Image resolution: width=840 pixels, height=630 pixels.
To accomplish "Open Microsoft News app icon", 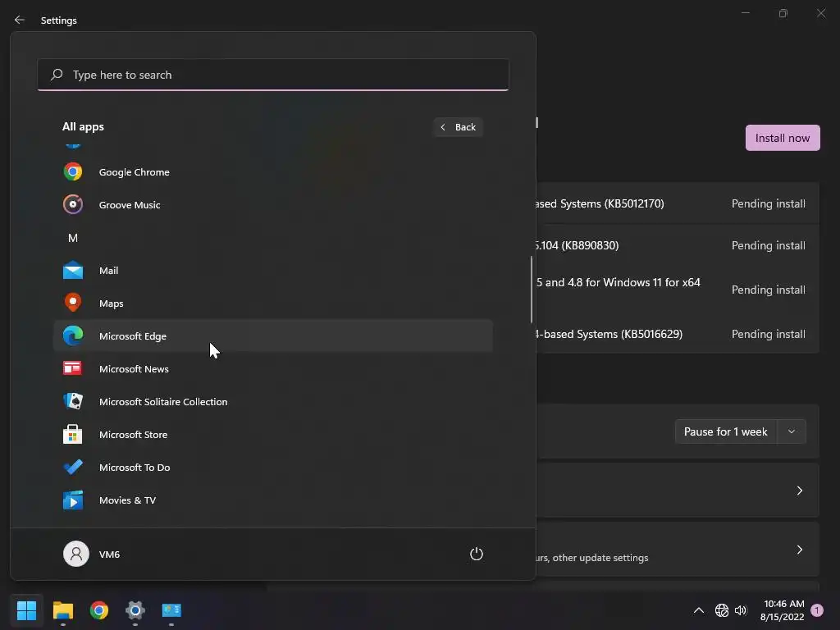I will coord(73,368).
